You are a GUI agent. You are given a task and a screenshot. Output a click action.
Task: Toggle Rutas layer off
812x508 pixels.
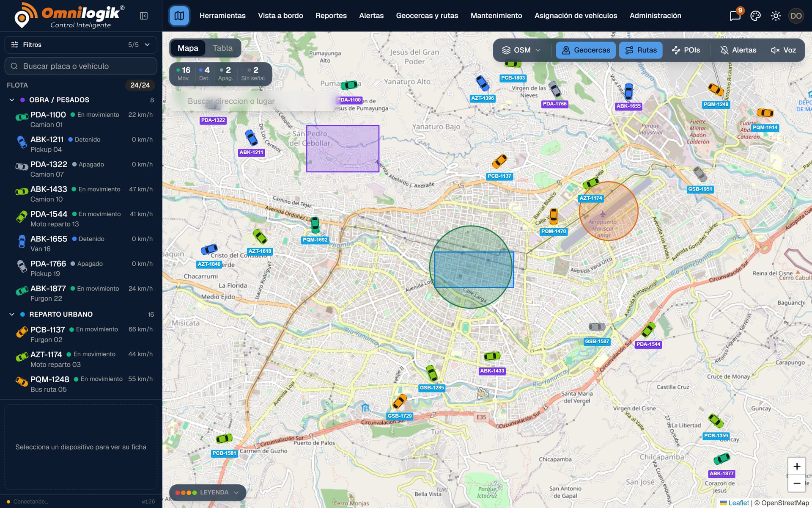[641, 50]
